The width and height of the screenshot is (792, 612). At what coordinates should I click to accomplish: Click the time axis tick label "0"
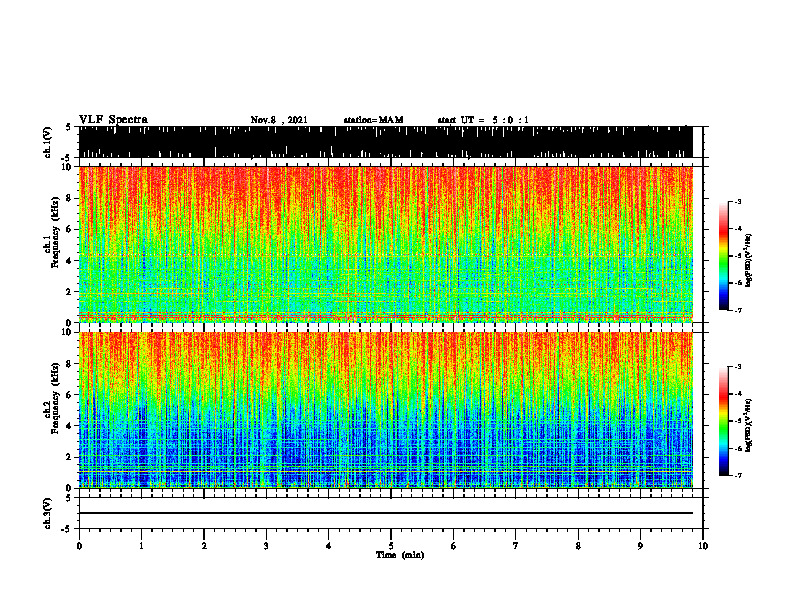79,546
